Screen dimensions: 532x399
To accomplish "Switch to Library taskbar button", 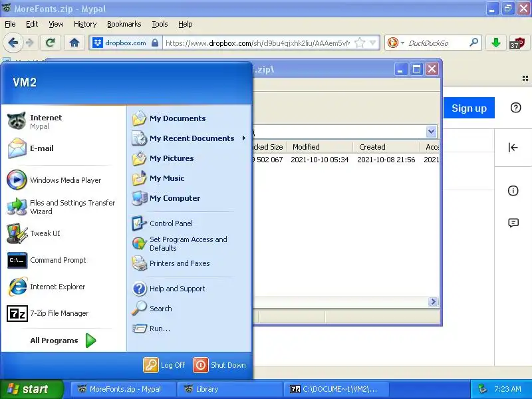I will tap(230, 389).
